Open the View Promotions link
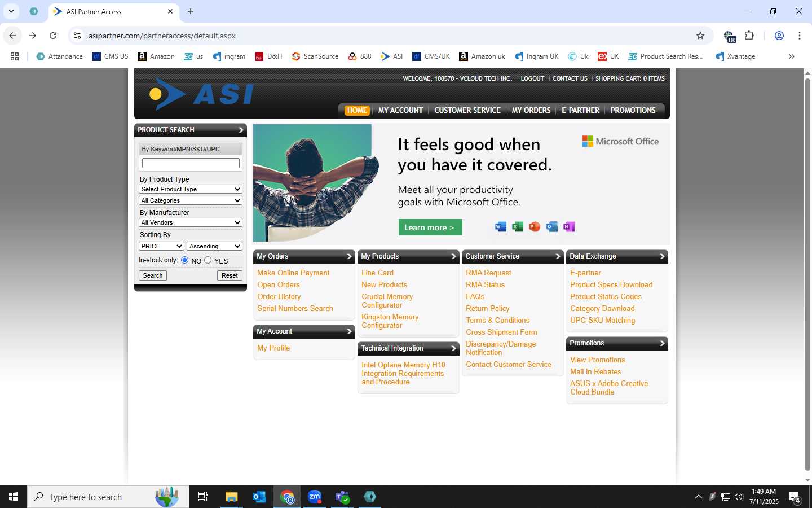The height and width of the screenshot is (508, 812). tap(597, 360)
